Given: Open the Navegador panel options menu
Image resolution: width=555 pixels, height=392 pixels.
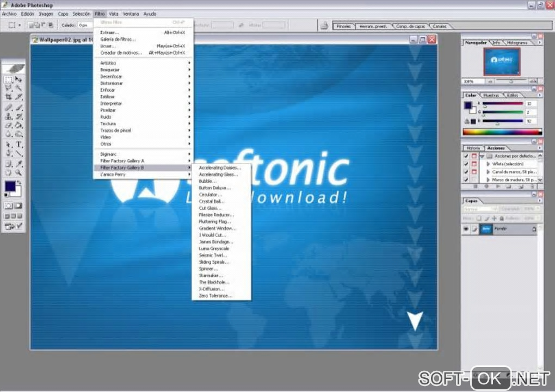Looking at the screenshot, I should tap(539, 42).
